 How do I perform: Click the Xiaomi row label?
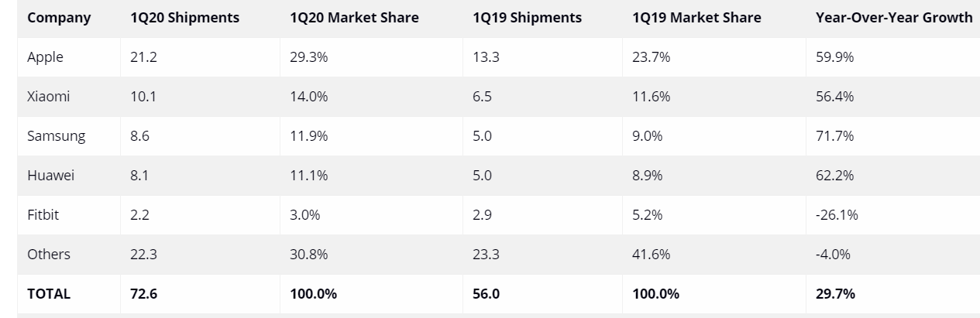click(48, 97)
